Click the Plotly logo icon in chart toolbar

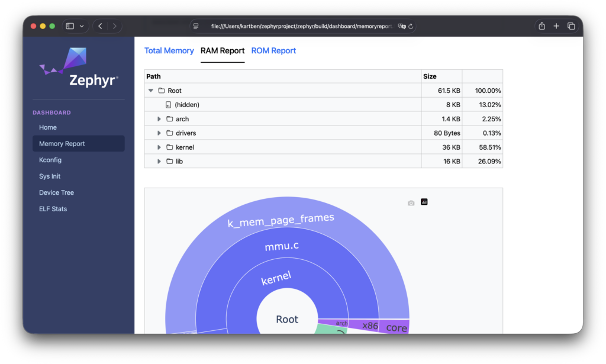tap(424, 202)
